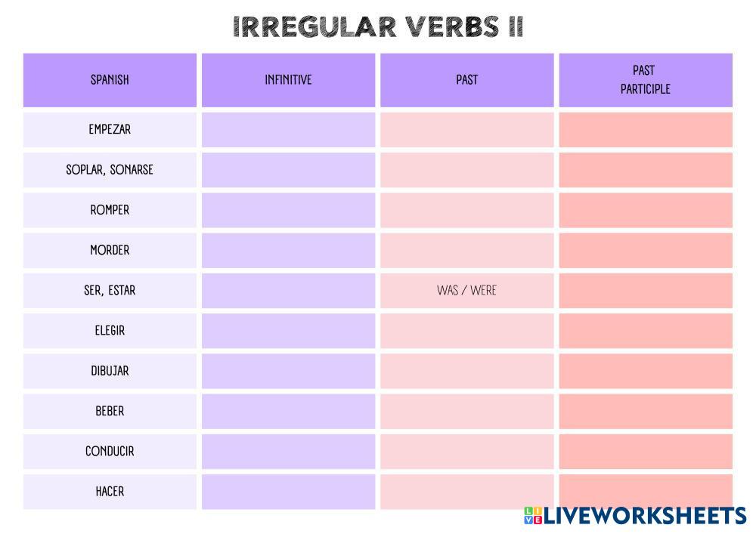Image resolution: width=756 pixels, height=534 pixels.
Task: Click past participle field for SOPLAR, SONARSE
Action: pos(645,170)
